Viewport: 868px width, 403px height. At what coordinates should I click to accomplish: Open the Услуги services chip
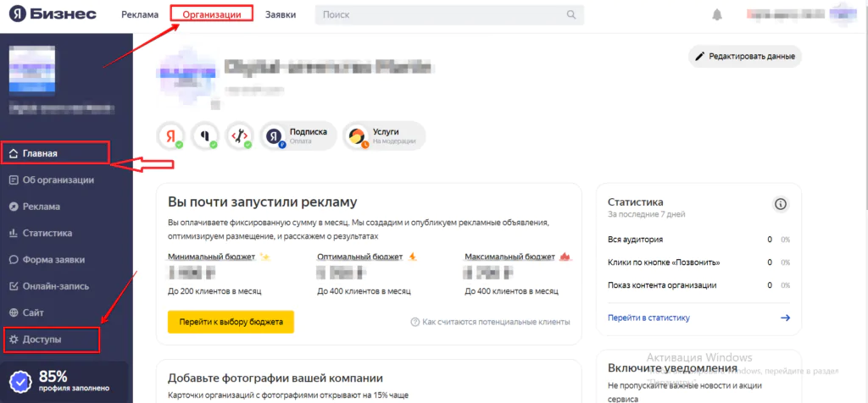coord(384,136)
